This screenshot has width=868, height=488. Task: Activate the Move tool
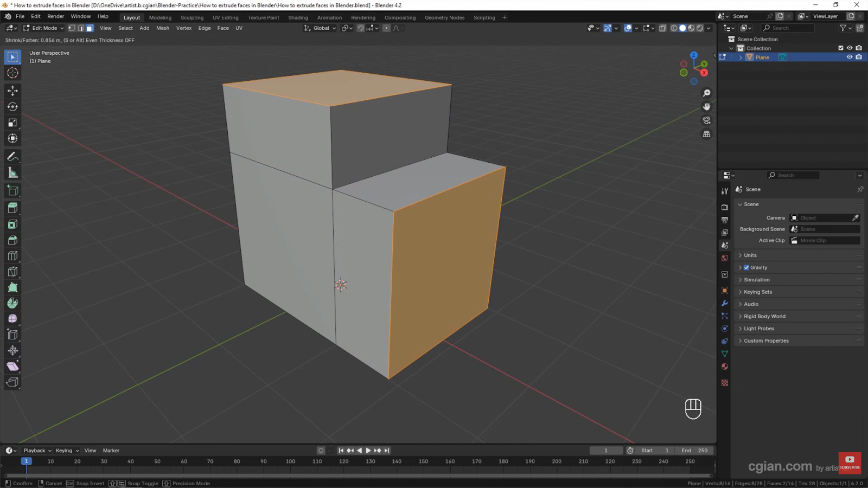point(12,91)
